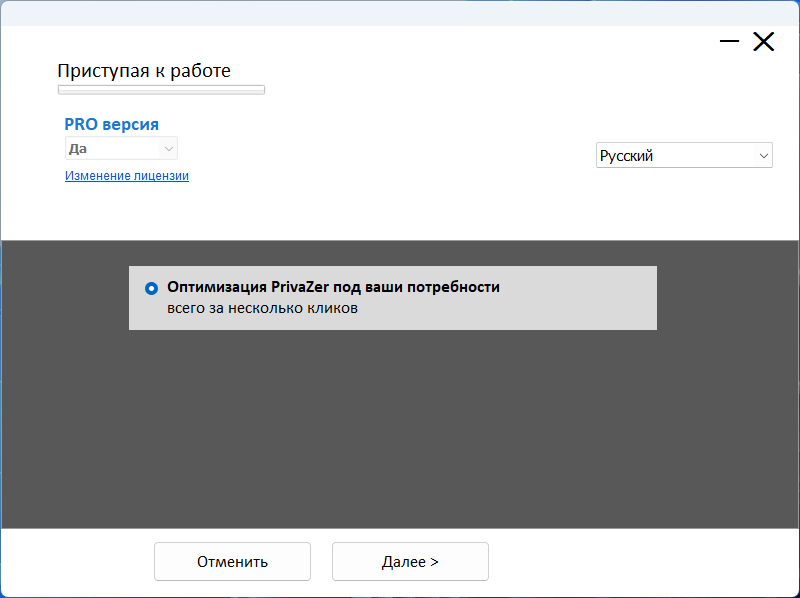The height and width of the screenshot is (598, 800).
Task: Close the PrivaZer setup window
Action: (x=764, y=42)
